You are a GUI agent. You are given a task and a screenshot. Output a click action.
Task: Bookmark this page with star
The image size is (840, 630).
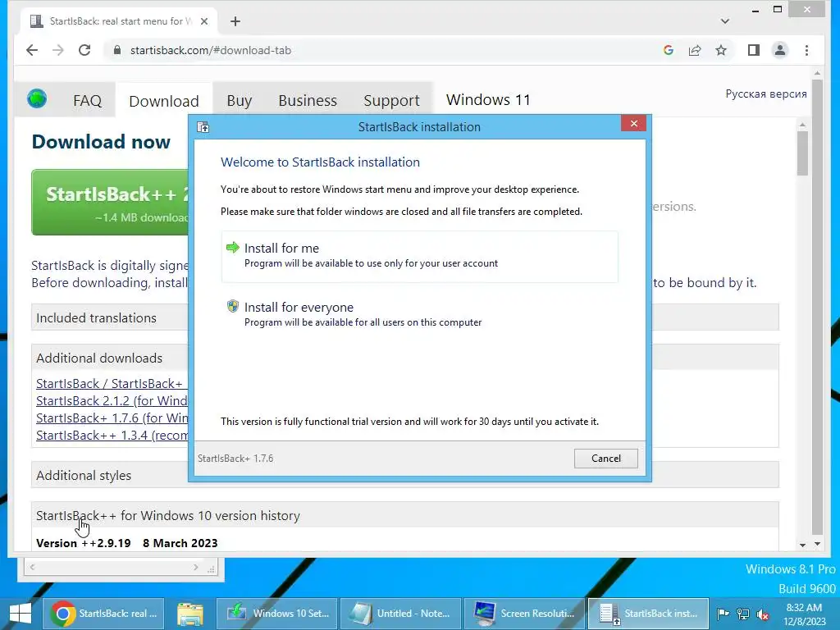[721, 50]
